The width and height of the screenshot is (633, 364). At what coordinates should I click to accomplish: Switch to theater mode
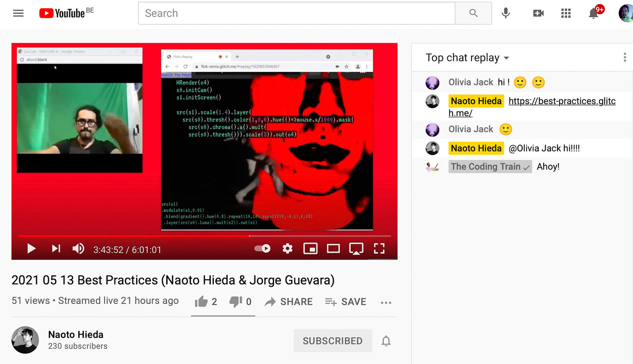[x=333, y=249]
